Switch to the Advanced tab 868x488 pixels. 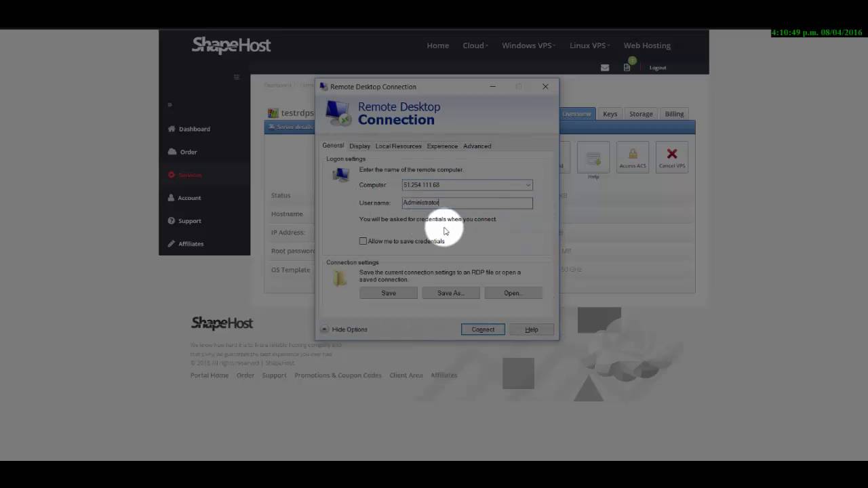[x=477, y=146]
